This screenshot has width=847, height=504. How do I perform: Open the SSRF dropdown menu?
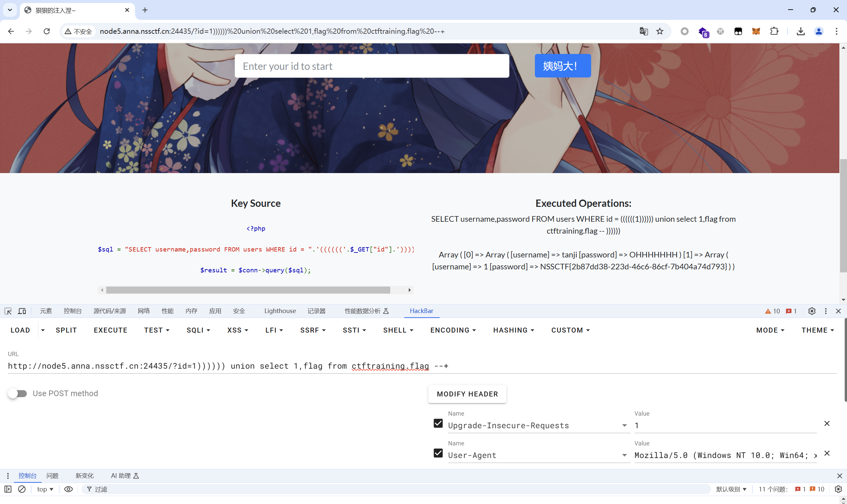tap(313, 330)
